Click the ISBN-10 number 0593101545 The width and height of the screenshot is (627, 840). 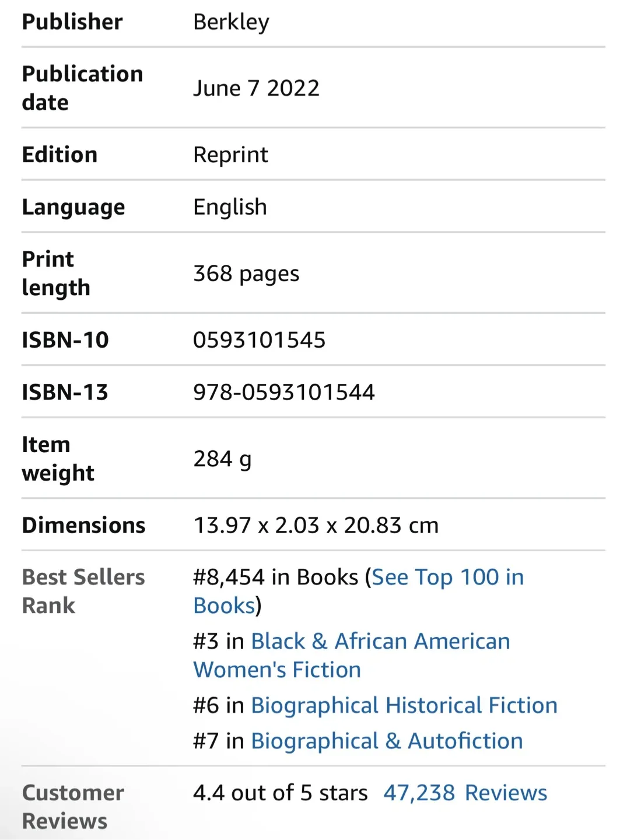[259, 339]
